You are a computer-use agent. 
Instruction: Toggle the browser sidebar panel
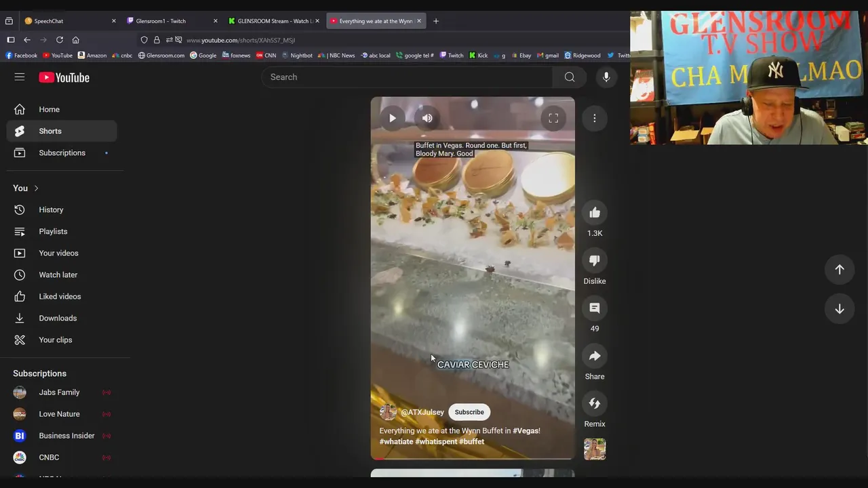(x=11, y=40)
